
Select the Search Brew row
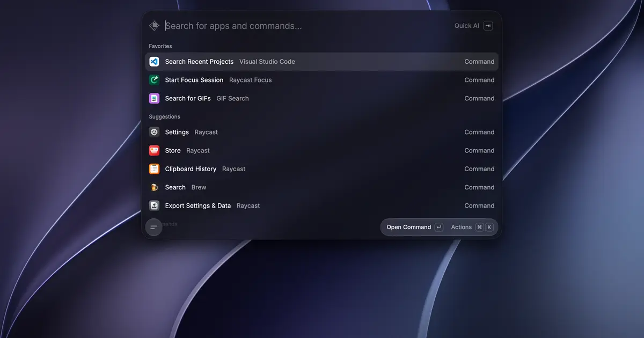[321, 187]
